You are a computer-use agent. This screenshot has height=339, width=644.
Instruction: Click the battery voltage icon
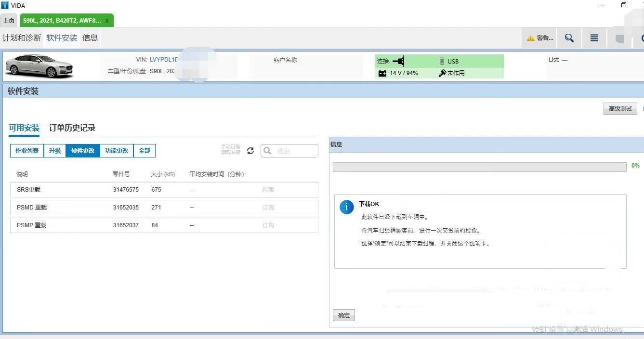coord(382,73)
